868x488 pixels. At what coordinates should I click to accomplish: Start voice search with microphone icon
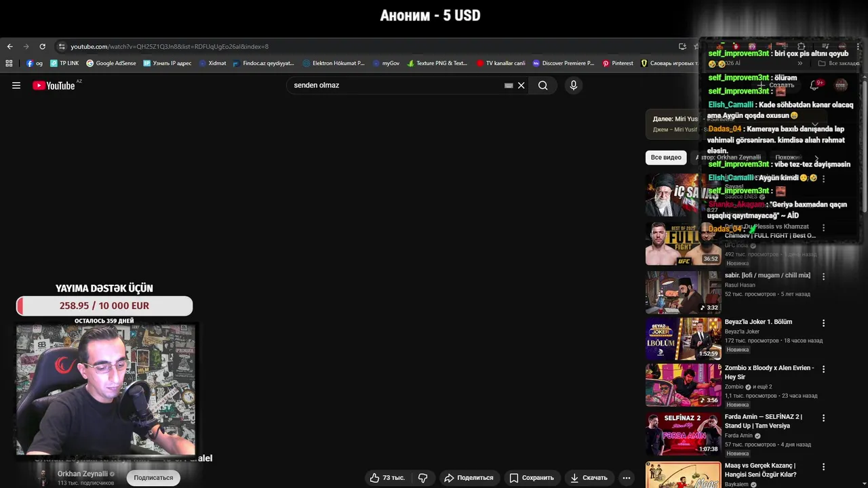tap(574, 85)
